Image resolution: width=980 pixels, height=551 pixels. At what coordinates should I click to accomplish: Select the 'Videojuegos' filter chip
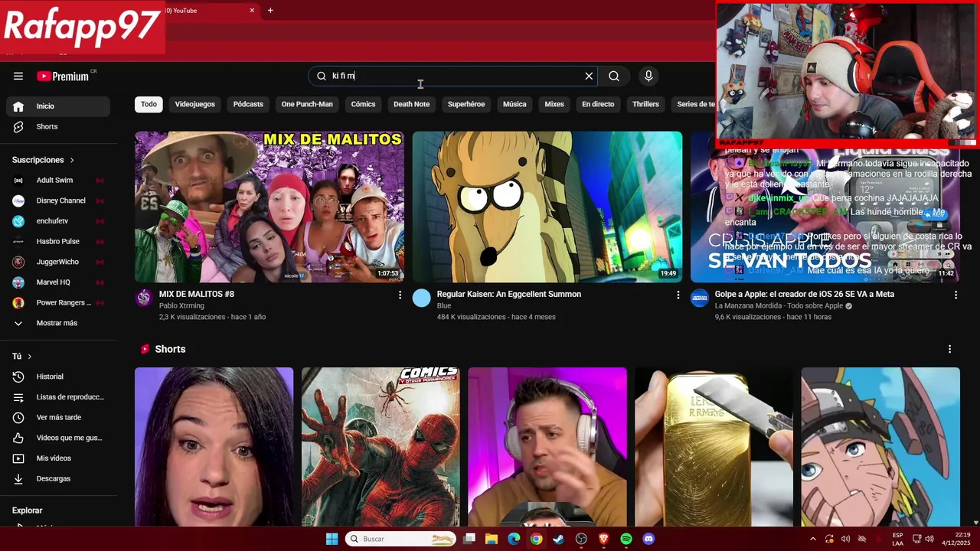pos(194,104)
